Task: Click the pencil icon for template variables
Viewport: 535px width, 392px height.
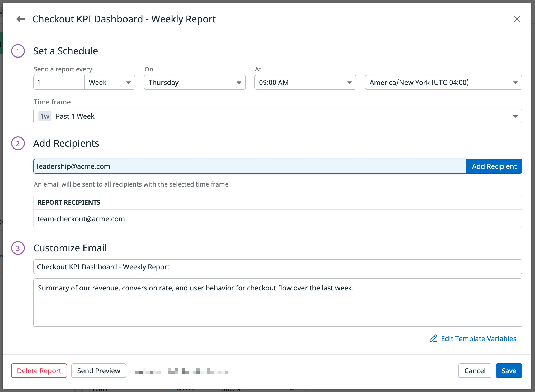Action: point(433,339)
